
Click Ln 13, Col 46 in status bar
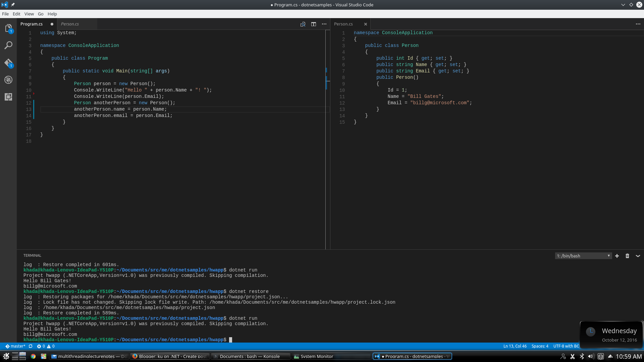coord(515,346)
